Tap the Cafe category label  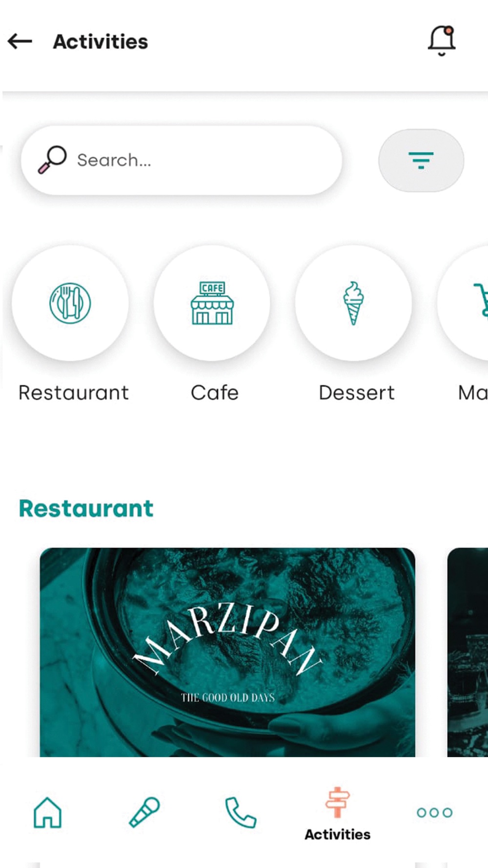pyautogui.click(x=215, y=393)
